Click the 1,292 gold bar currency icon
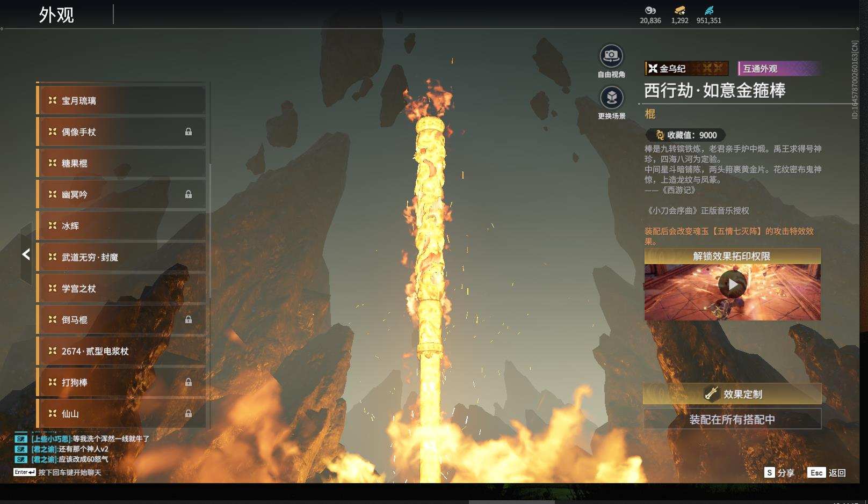 click(680, 10)
